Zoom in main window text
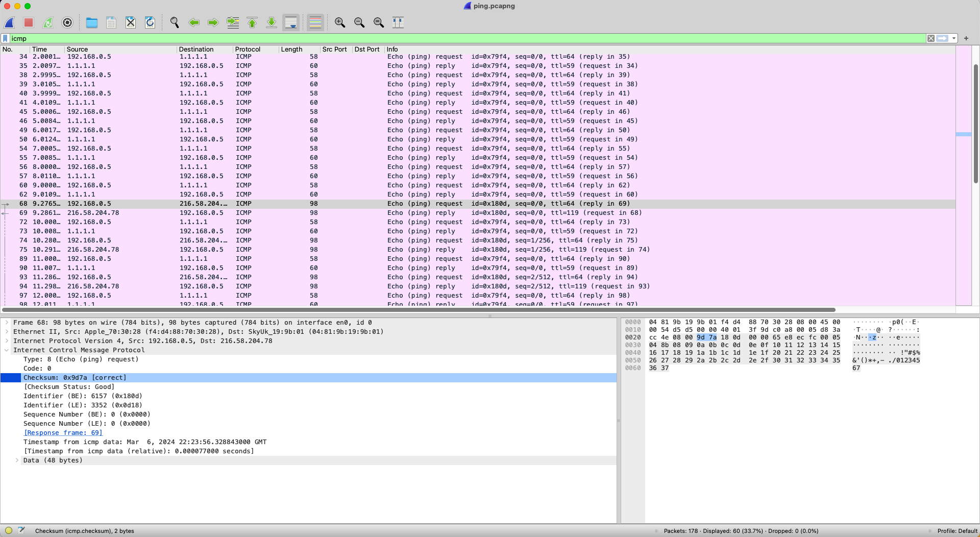The image size is (980, 537). click(x=340, y=22)
